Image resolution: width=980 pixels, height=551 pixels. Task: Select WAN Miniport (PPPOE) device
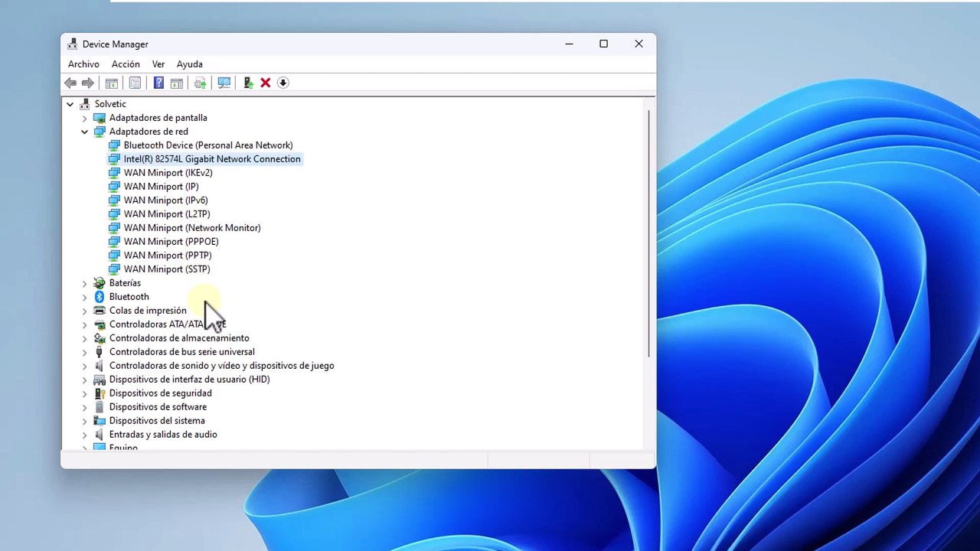click(x=171, y=242)
